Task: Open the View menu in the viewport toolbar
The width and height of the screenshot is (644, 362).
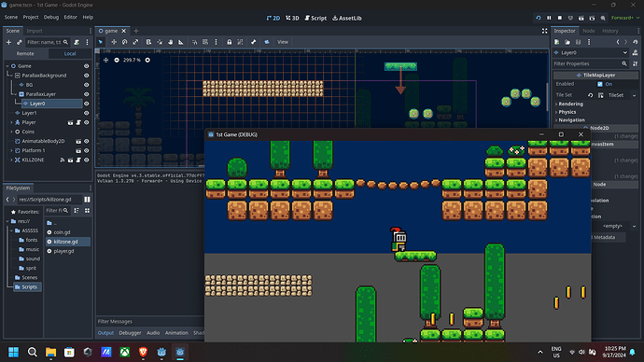Action: pos(283,42)
